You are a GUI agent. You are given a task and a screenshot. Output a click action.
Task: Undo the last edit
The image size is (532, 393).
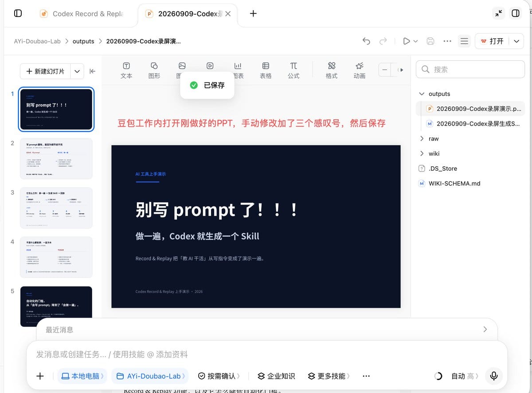click(x=366, y=41)
